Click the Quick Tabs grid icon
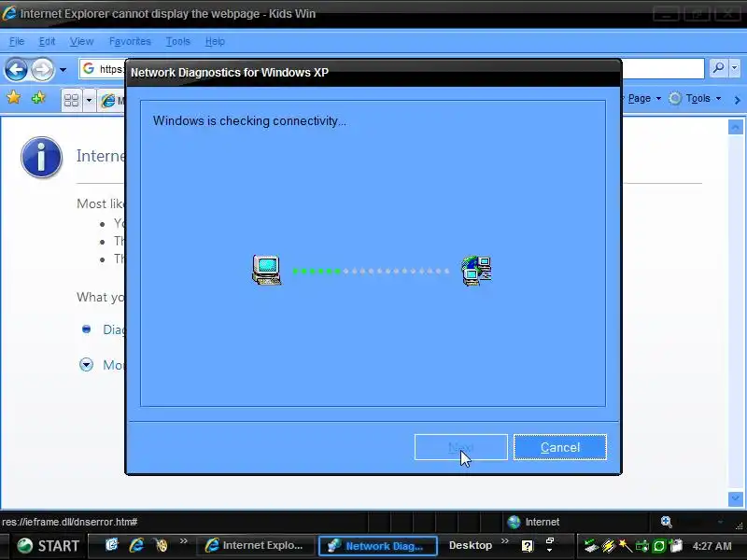The image size is (747, 560). click(x=72, y=100)
